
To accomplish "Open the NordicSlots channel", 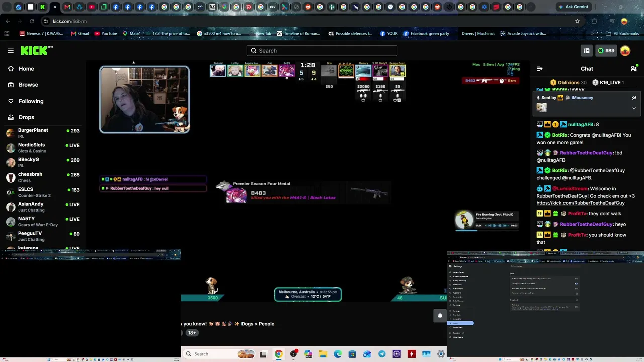I will 43,148.
